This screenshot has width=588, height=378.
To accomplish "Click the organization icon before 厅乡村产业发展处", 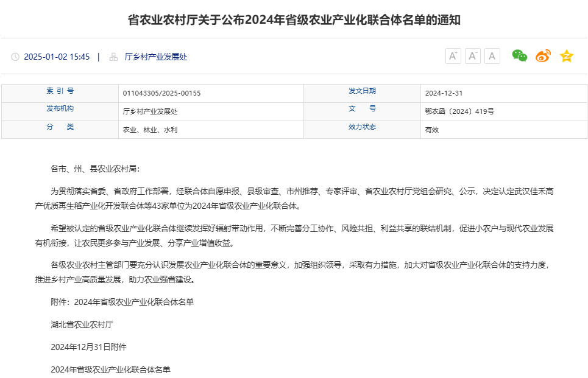I will coord(113,56).
